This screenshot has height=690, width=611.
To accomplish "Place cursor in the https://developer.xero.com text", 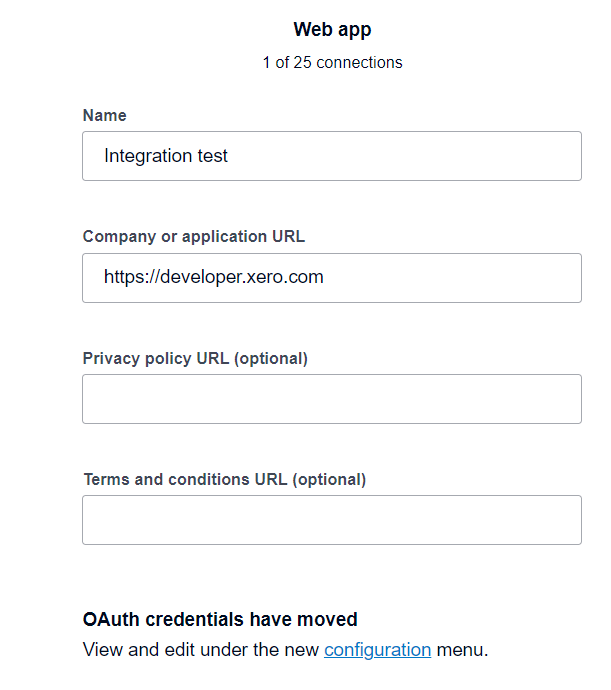I will (213, 277).
